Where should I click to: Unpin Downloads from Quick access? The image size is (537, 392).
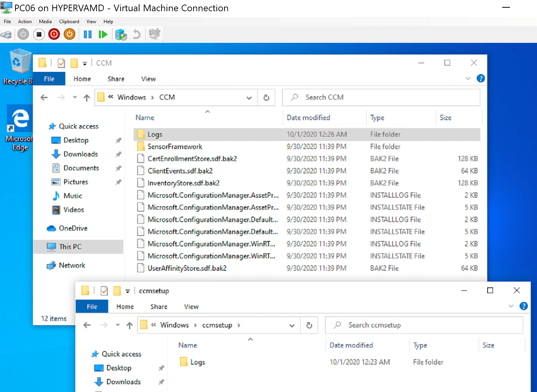click(119, 154)
